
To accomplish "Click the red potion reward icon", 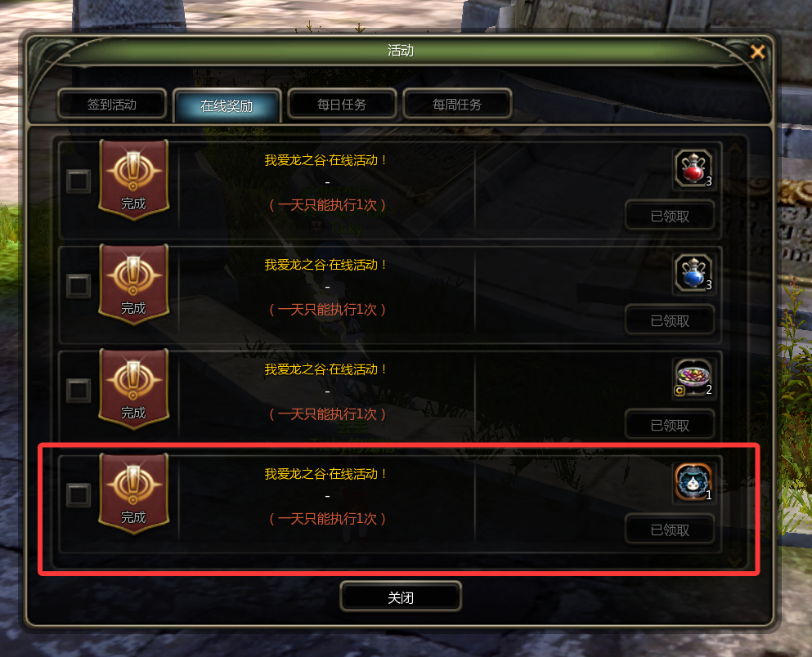I will point(693,168).
